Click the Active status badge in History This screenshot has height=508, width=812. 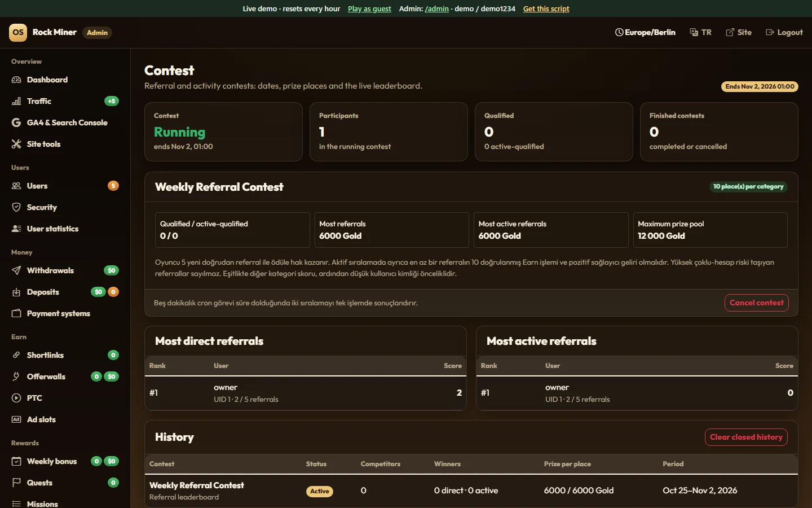(x=320, y=491)
